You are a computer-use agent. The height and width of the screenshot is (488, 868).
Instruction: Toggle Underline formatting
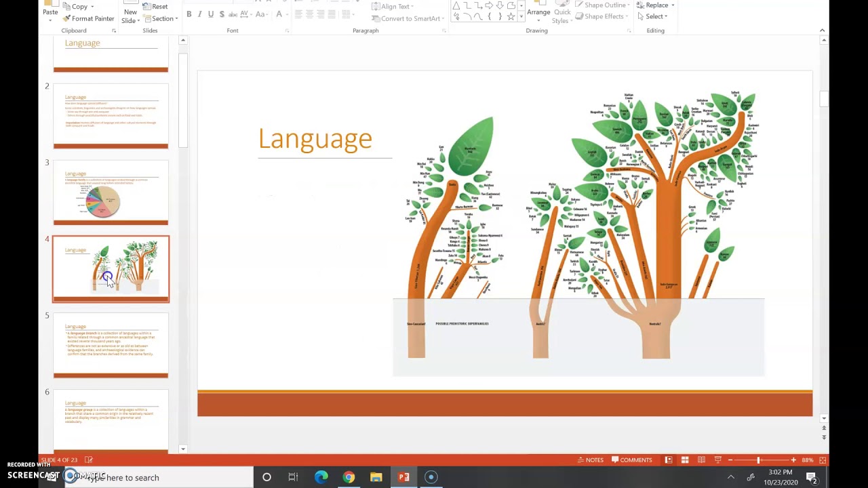(x=211, y=14)
